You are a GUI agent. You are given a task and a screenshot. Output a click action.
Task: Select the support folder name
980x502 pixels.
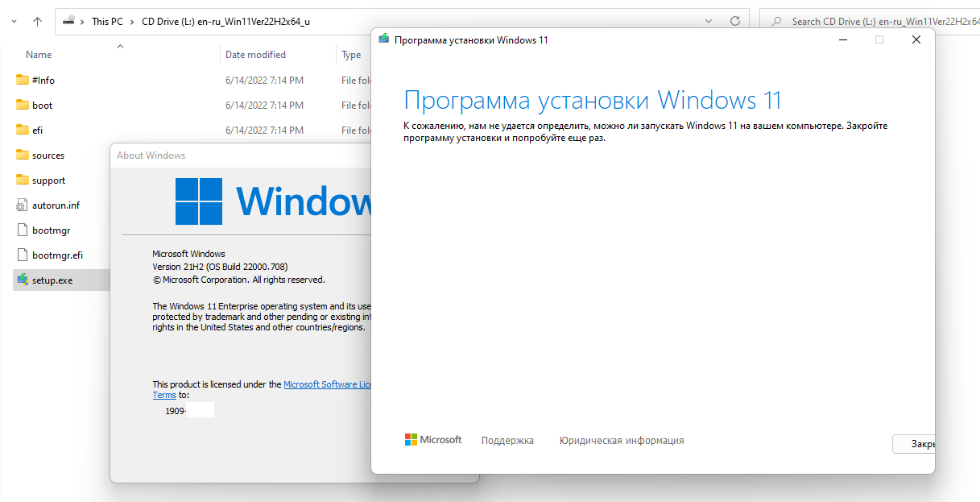click(x=49, y=180)
